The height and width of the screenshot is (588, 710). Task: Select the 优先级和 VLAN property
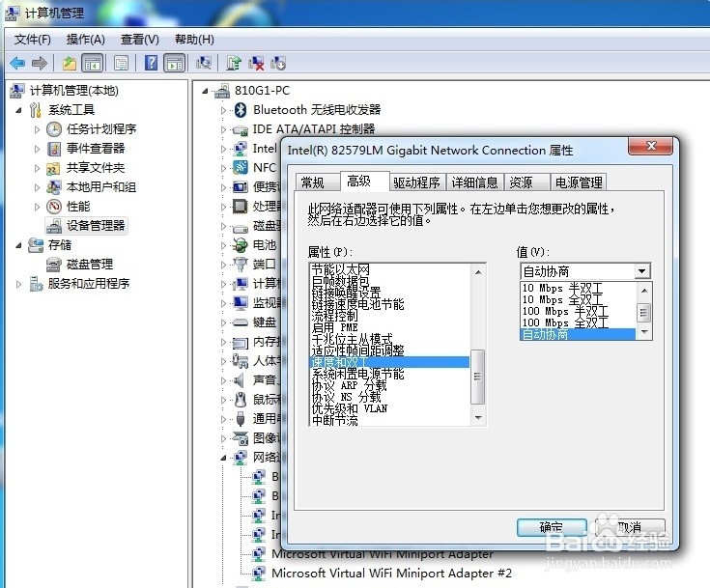click(389, 408)
